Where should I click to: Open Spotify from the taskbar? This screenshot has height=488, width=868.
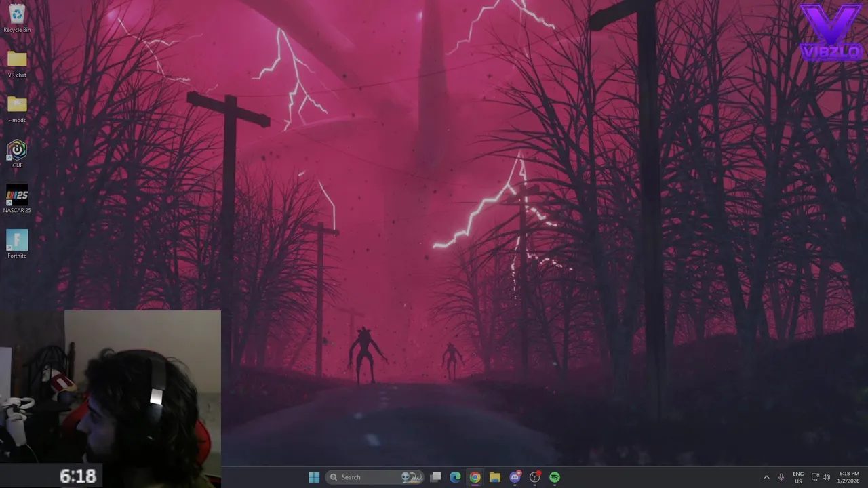point(555,477)
